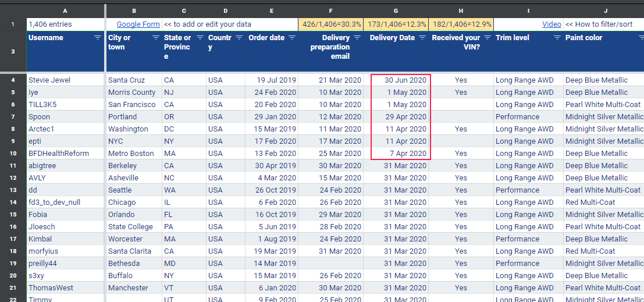
Task: Select the 'State College' city cell
Action: (134, 226)
